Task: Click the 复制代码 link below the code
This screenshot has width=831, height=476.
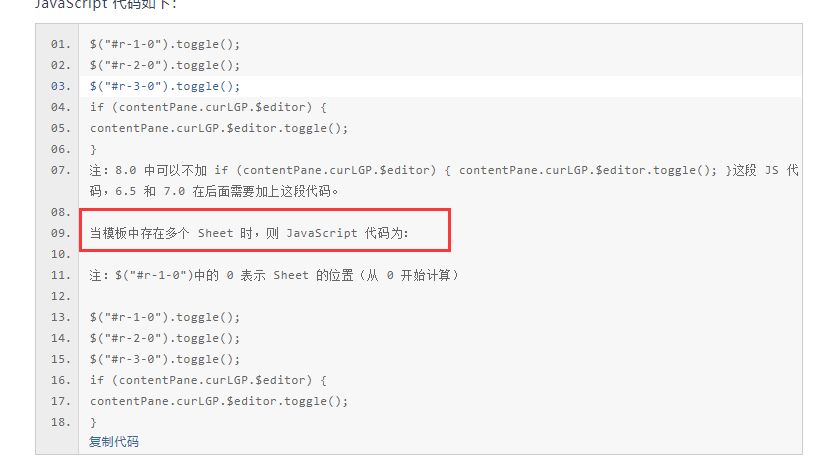Action: pos(114,442)
